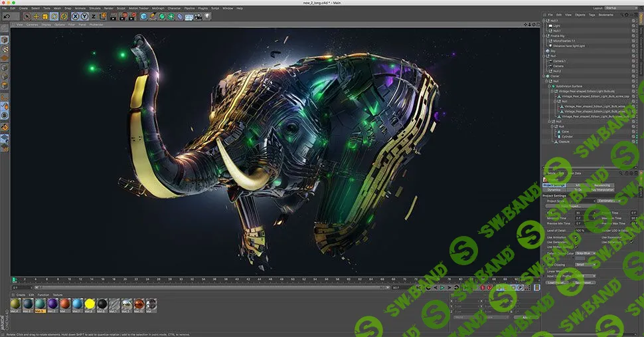Click the Floor grid icon in the toolbar

pos(189,16)
